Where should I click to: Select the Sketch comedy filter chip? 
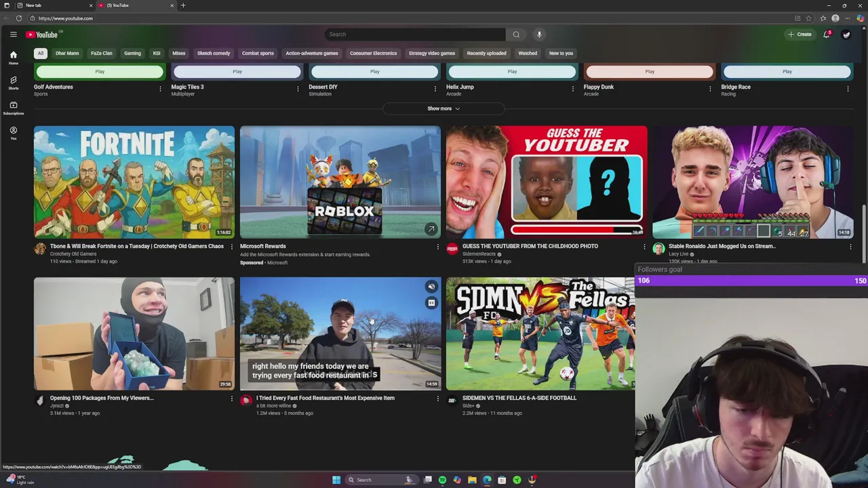pos(214,54)
